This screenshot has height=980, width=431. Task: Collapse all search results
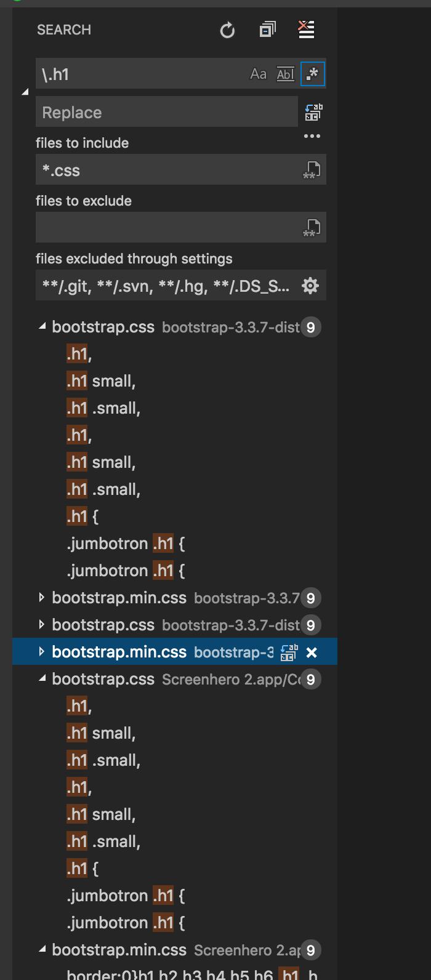tap(267, 30)
